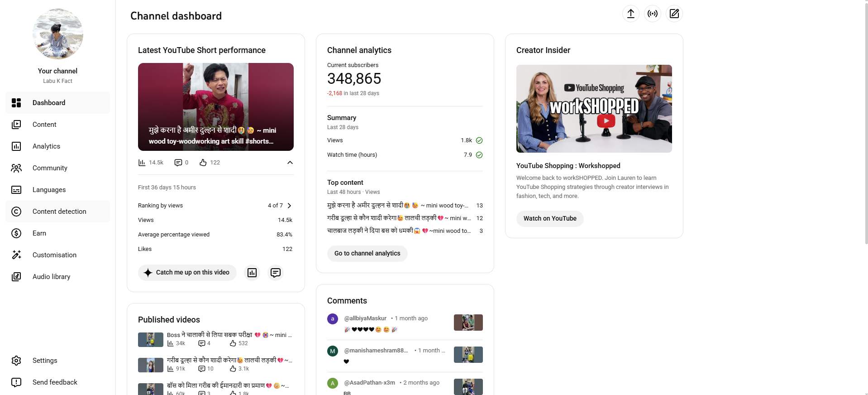Open video analytics icon beside Catch me up
Screen dimensions: 868x395
point(252,273)
